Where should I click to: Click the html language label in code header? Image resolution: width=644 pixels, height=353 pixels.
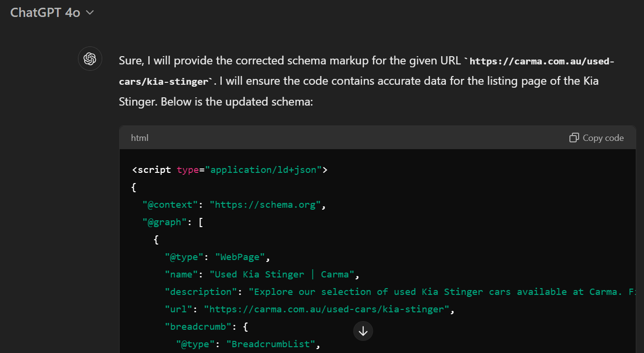pos(140,138)
